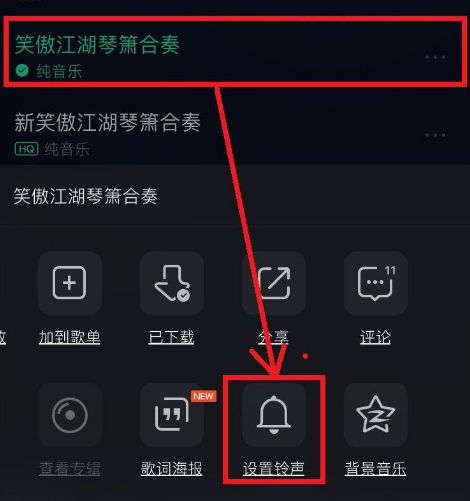
Task: Tap the HQ quality badge
Action: (27, 149)
